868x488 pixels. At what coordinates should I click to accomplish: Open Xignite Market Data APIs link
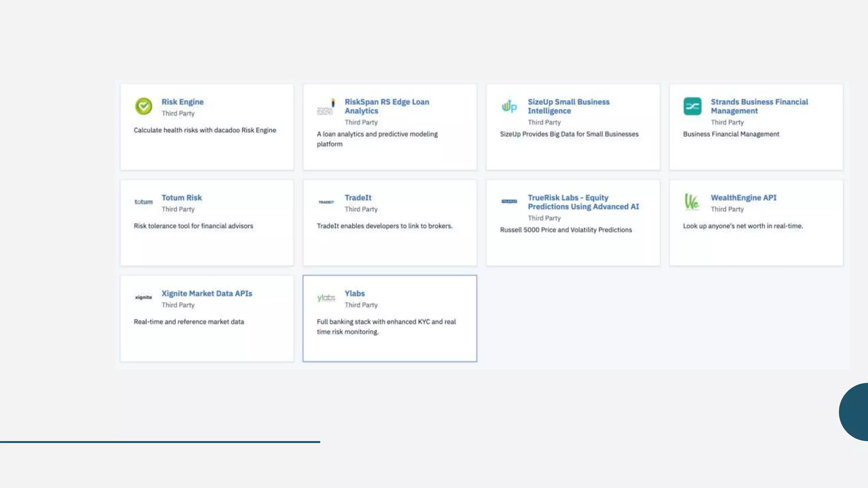click(x=206, y=294)
